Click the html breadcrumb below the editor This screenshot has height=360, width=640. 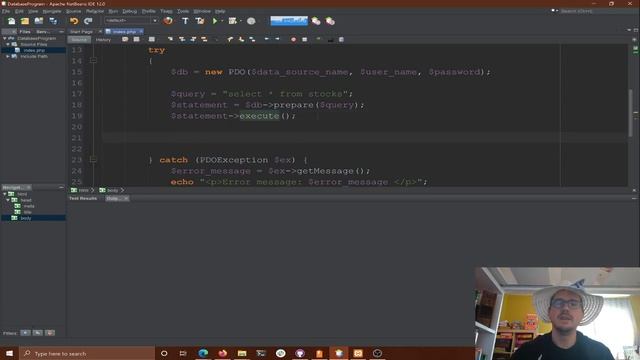tap(83, 190)
